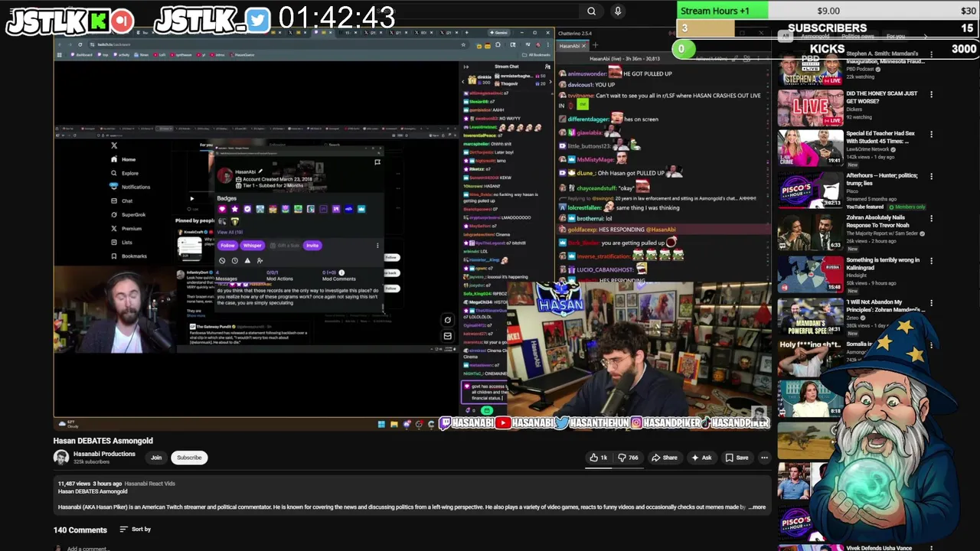Add a new tab in Chatterino

click(x=595, y=46)
